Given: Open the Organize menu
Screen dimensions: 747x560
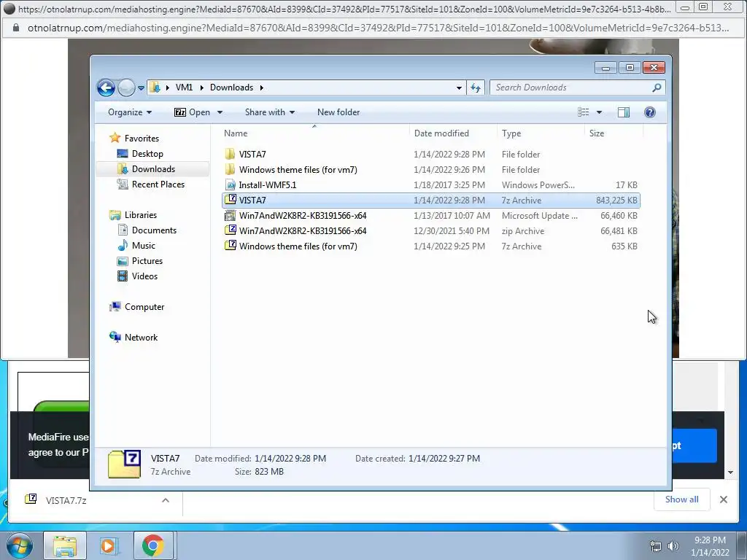Looking at the screenshot, I should pyautogui.click(x=130, y=112).
